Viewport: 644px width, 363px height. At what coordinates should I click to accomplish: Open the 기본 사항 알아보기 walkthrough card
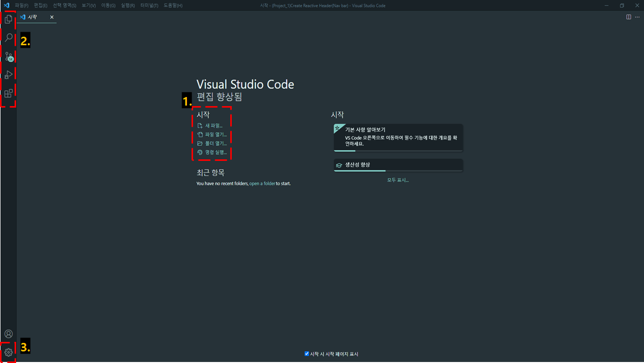pyautogui.click(x=398, y=138)
